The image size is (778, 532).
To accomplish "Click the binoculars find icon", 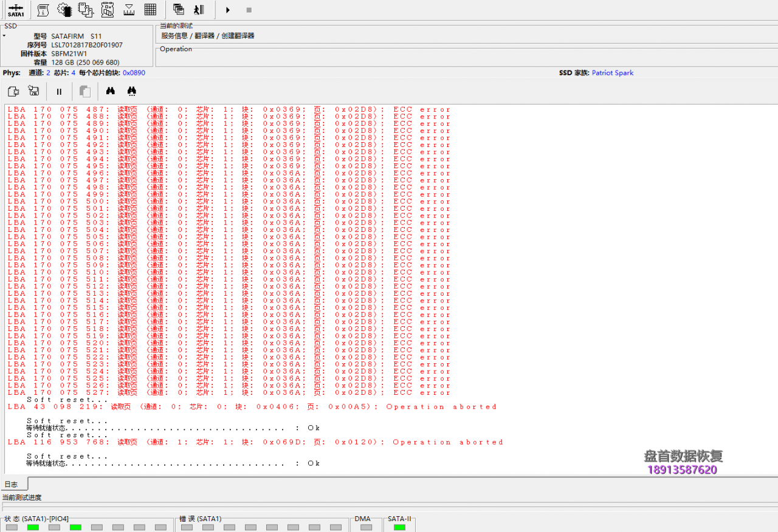I will point(111,92).
